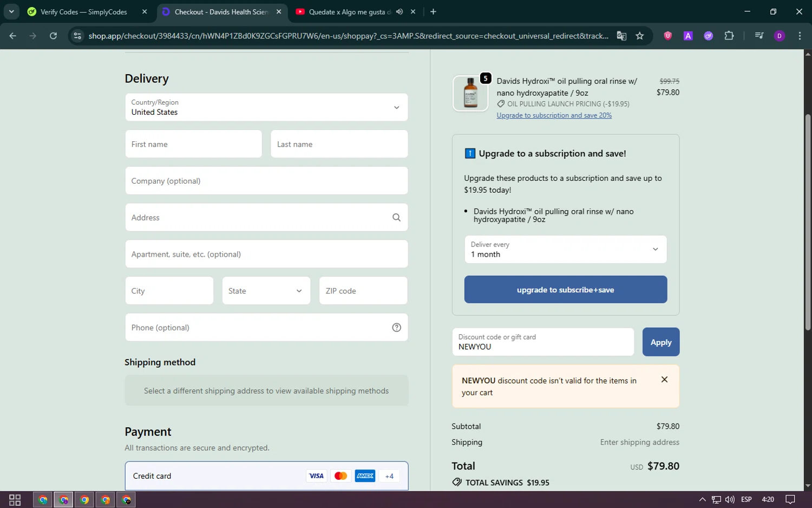The height and width of the screenshot is (508, 812).
Task: Click the Total $79.80 amount
Action: tap(663, 466)
